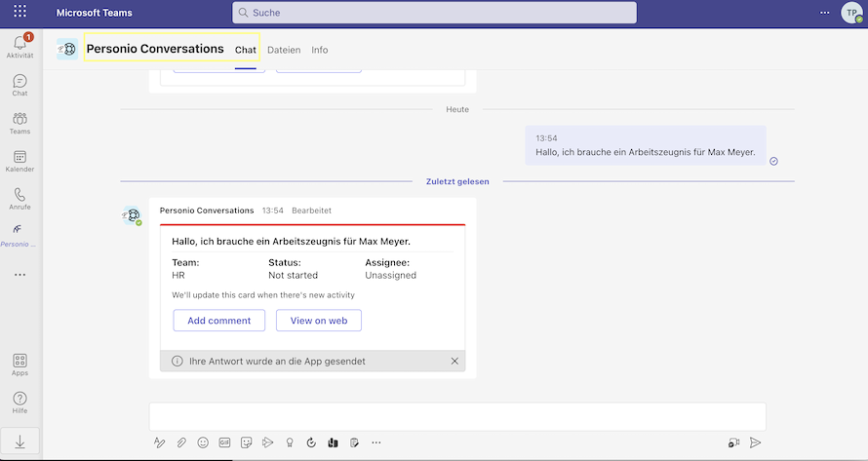Expand more apps ellipsis in sidebar
The height and width of the screenshot is (461, 868).
20,275
